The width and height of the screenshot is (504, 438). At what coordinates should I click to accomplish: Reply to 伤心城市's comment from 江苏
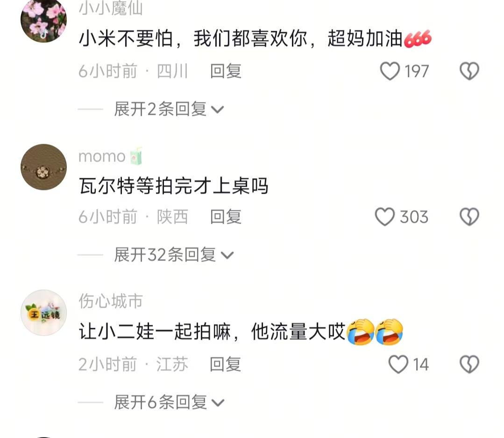225,364
